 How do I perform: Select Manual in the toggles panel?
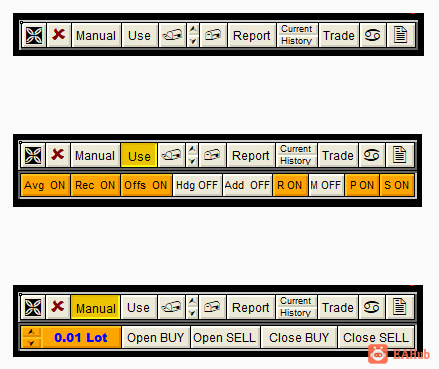pyautogui.click(x=95, y=155)
